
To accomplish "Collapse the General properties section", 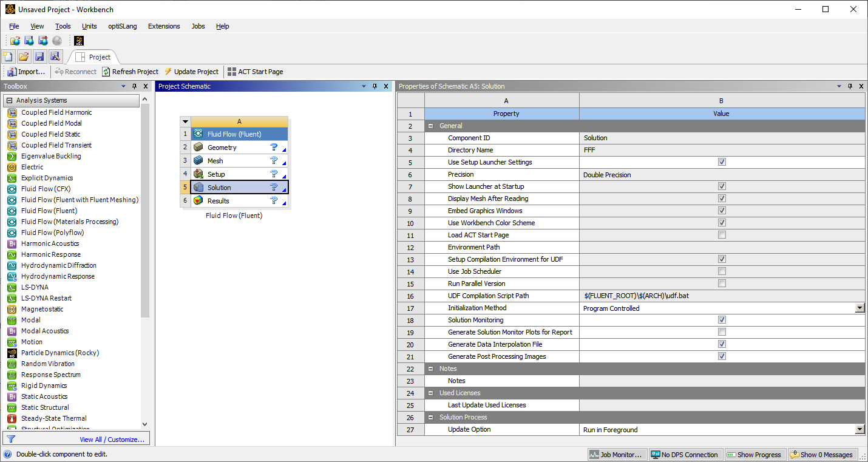I will [x=430, y=126].
